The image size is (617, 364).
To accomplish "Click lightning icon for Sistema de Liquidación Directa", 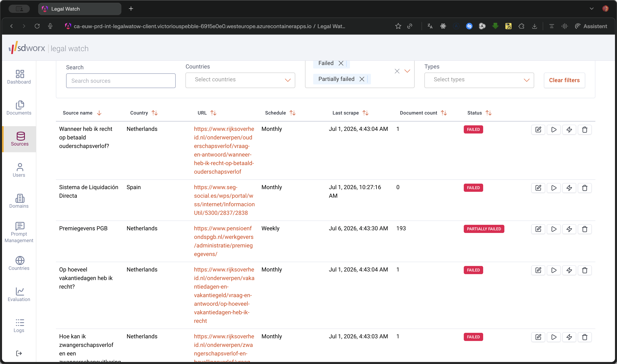I will [569, 188].
